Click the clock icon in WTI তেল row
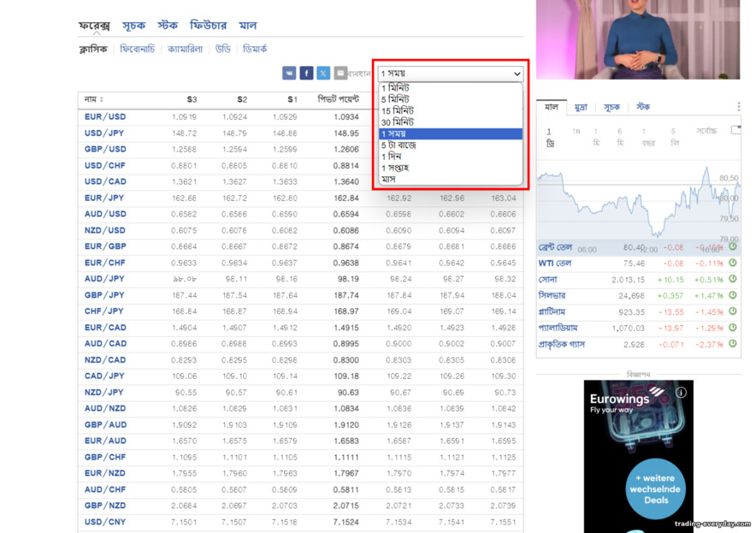Screen dimensions: 756x533 click(733, 263)
